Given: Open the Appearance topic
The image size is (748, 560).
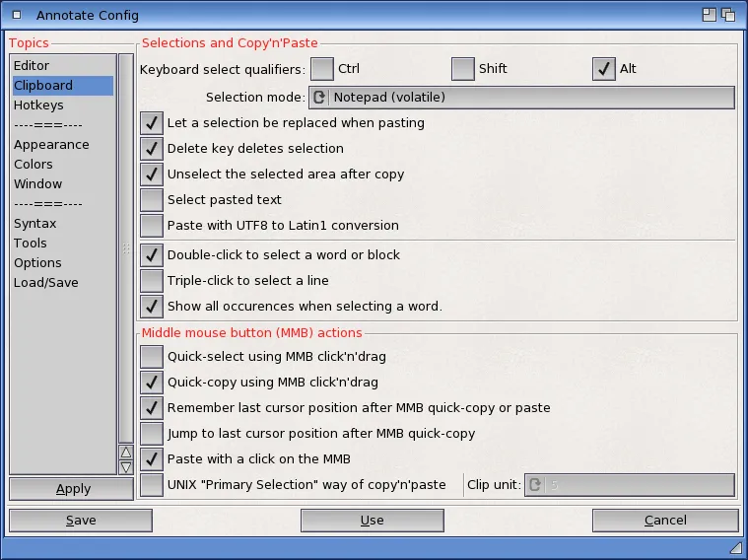Looking at the screenshot, I should click(51, 145).
